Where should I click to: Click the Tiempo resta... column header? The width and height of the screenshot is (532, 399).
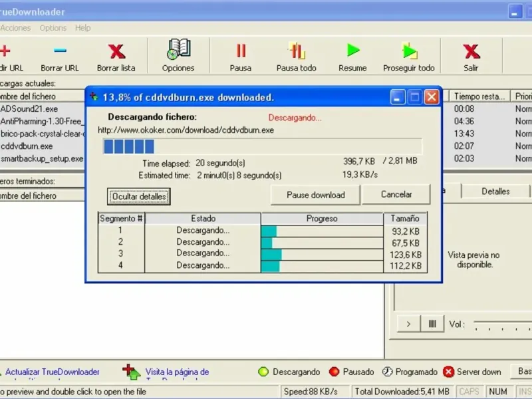click(x=479, y=96)
